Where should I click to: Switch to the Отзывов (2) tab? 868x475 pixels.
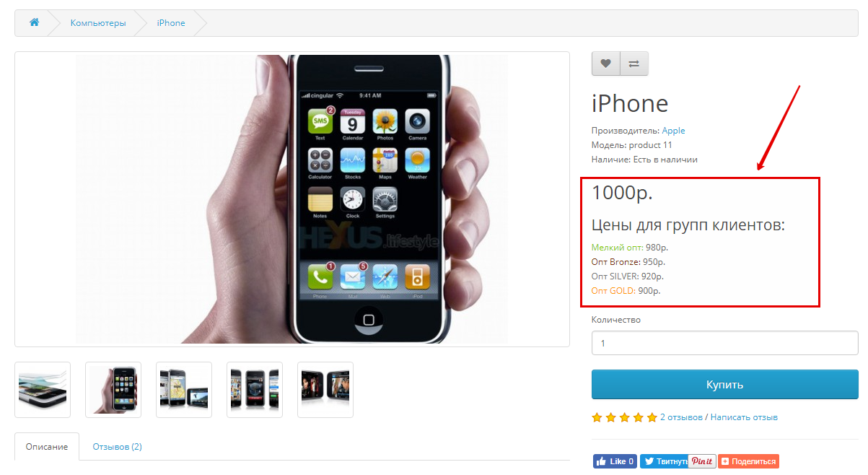point(117,447)
